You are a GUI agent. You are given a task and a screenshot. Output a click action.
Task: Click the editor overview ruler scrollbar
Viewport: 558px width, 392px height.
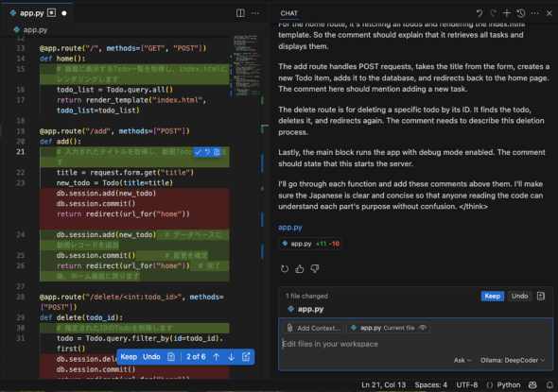(x=265, y=207)
